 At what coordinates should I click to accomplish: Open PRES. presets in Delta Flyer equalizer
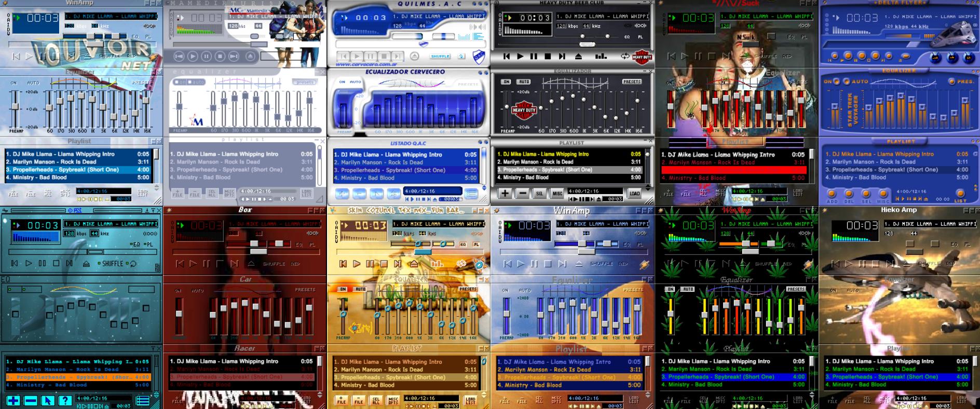click(962, 81)
